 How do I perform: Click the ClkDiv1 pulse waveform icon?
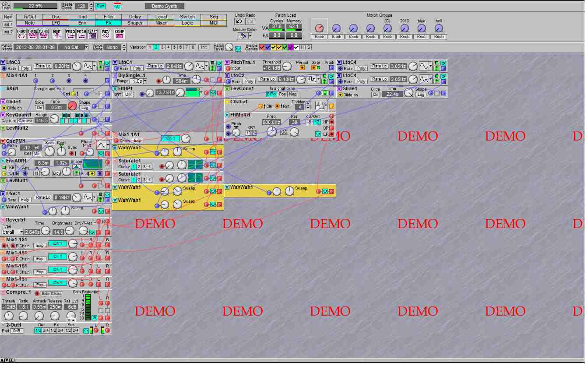coord(321,106)
